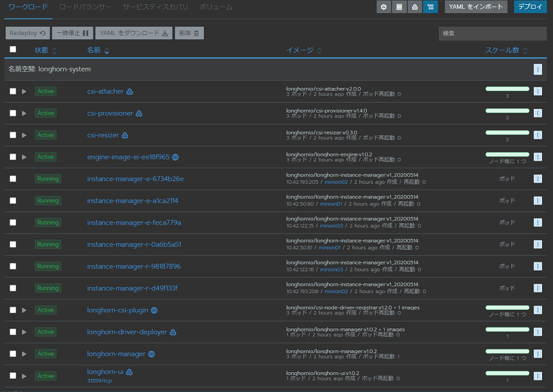Focus the 検索 search field
This screenshot has width=553, height=392.
coord(492,33)
